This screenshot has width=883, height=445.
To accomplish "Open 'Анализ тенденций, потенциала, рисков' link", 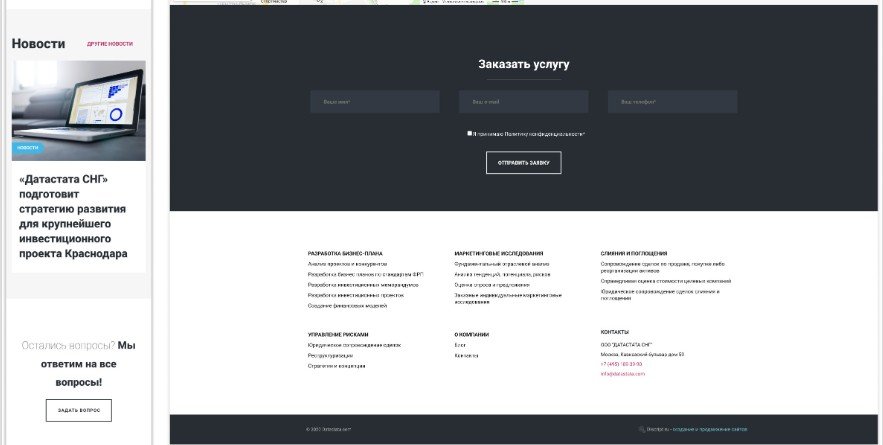I will click(502, 274).
